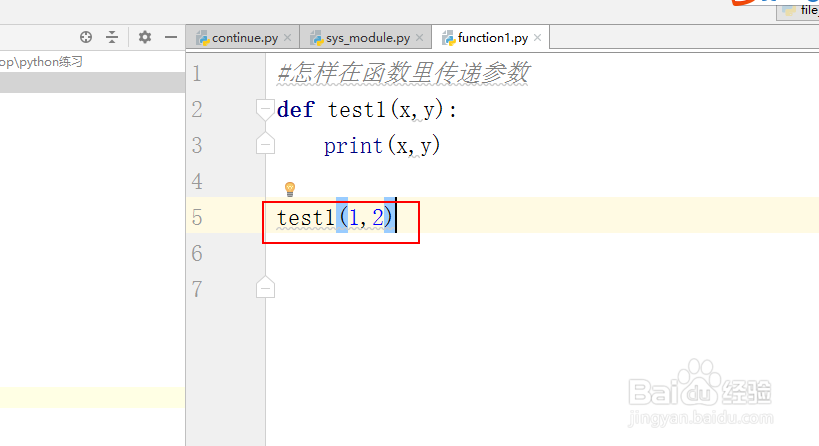Close the continue.py tab
This screenshot has height=446, width=819.
[287, 38]
